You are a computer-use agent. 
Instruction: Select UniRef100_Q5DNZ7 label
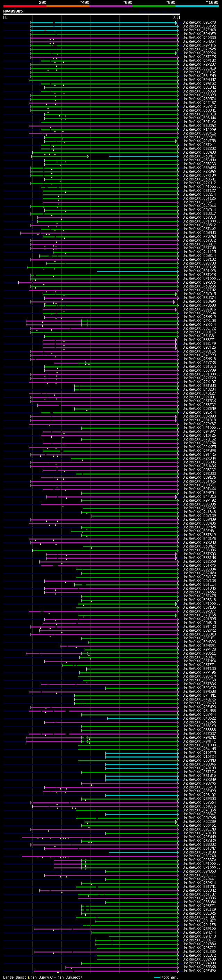coord(199,546)
